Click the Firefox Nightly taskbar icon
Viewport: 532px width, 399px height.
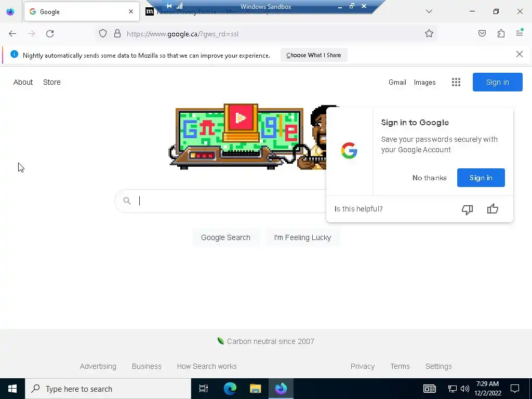(281, 389)
